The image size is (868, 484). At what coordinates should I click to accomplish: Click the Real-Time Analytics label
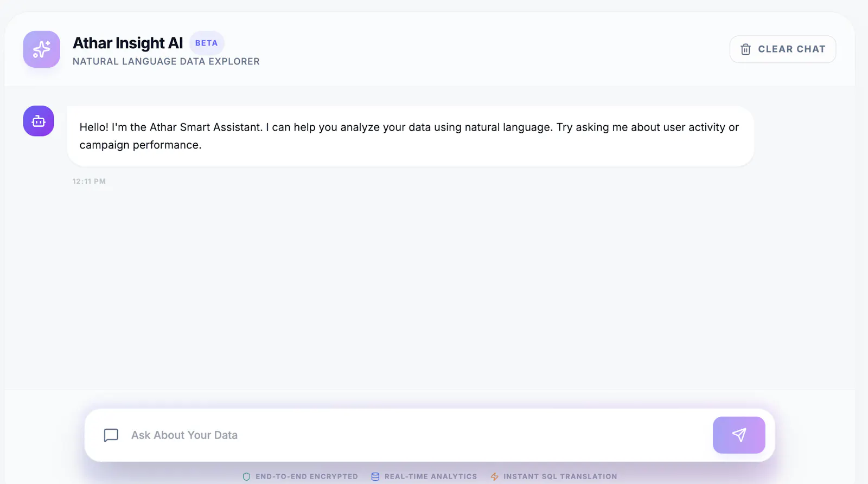pos(431,477)
